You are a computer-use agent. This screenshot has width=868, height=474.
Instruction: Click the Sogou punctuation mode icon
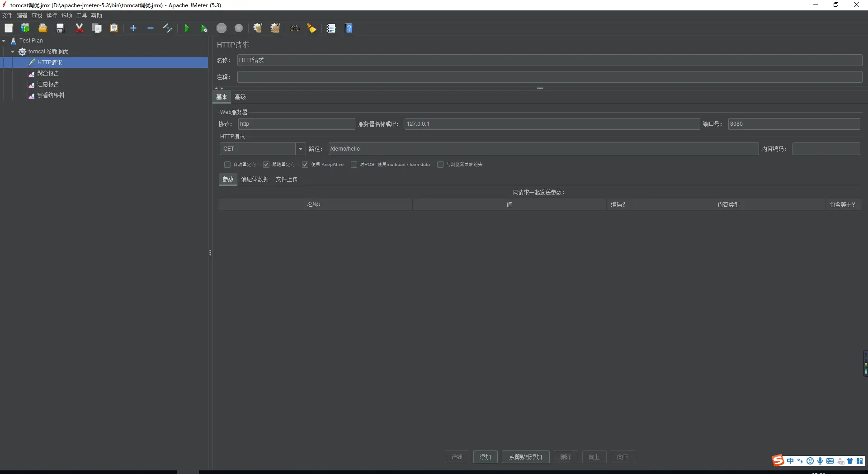[x=800, y=461]
